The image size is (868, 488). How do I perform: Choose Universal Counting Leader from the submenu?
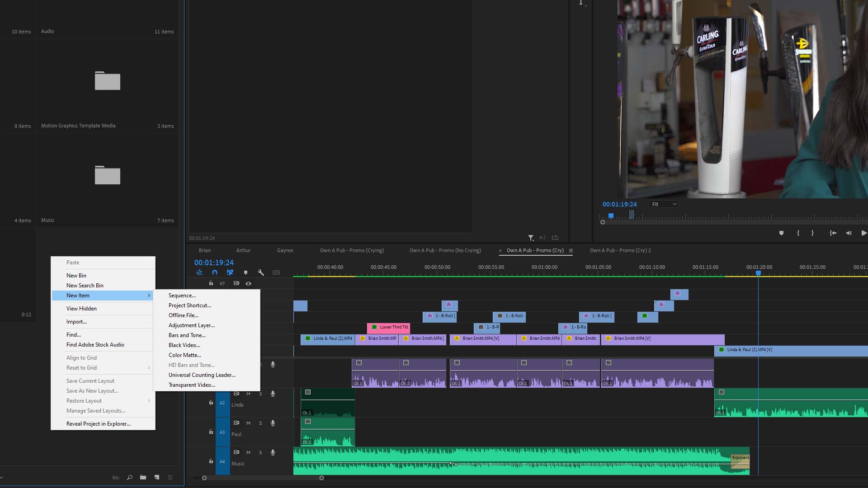[x=202, y=375]
